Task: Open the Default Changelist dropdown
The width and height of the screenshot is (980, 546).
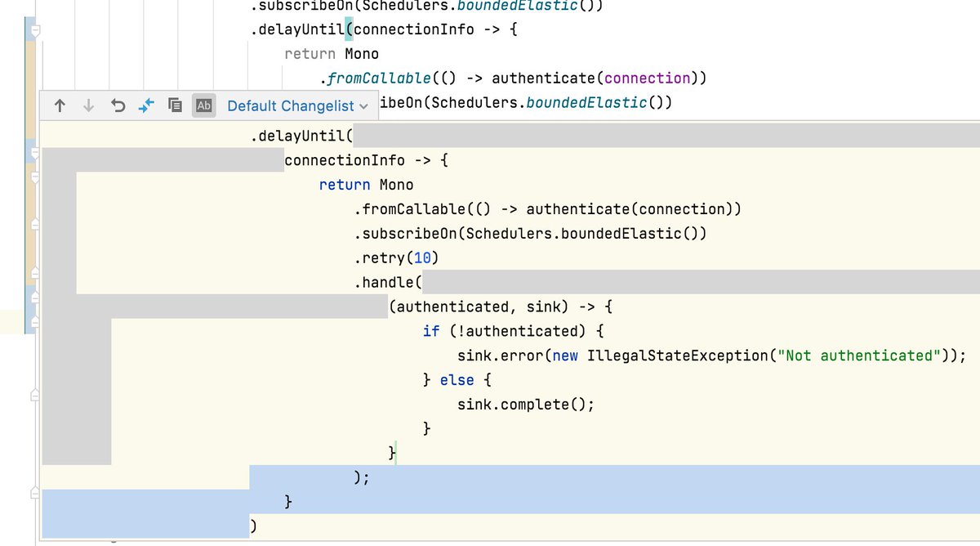Action: coord(298,106)
